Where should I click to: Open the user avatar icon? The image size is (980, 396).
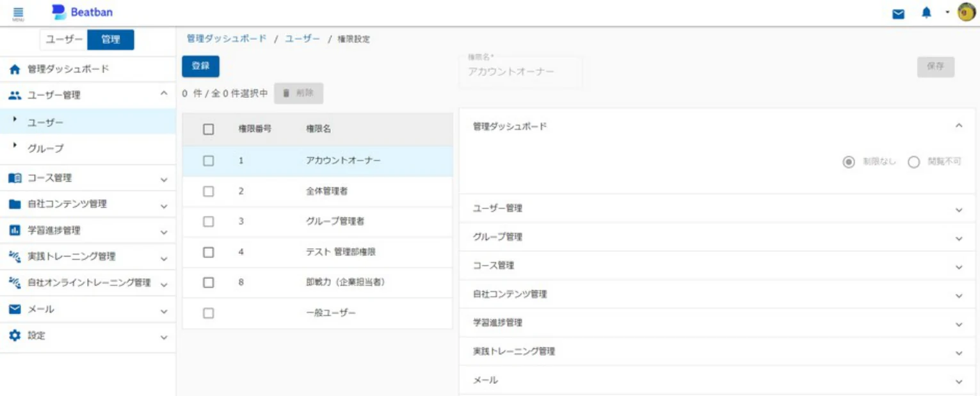pos(966,12)
